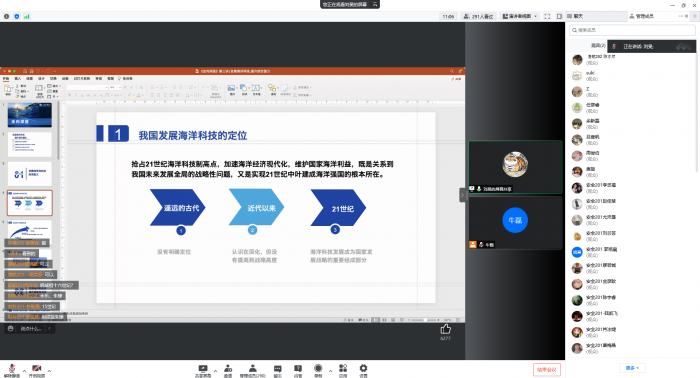
Task: Click the 'say something' chat input
Action: click(30, 328)
